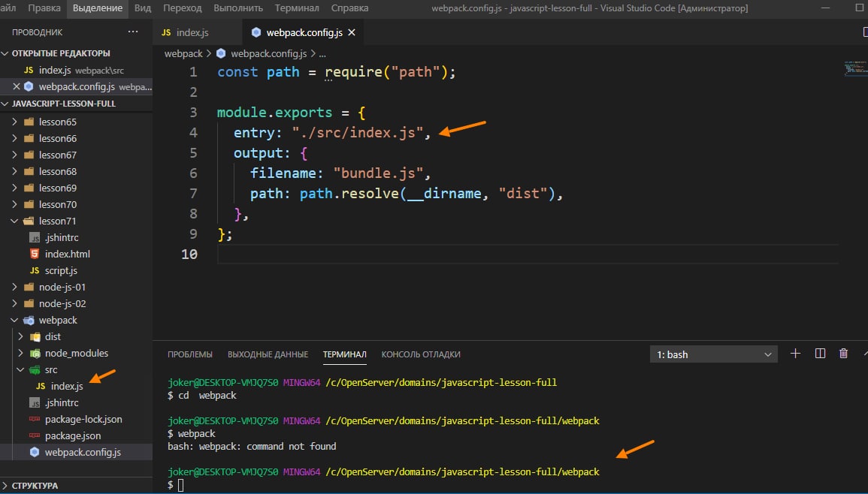Viewport: 868px width, 494px height.
Task: Switch to КОНСОЛЬ ОТЛАДКИ panel tab
Action: (x=421, y=354)
